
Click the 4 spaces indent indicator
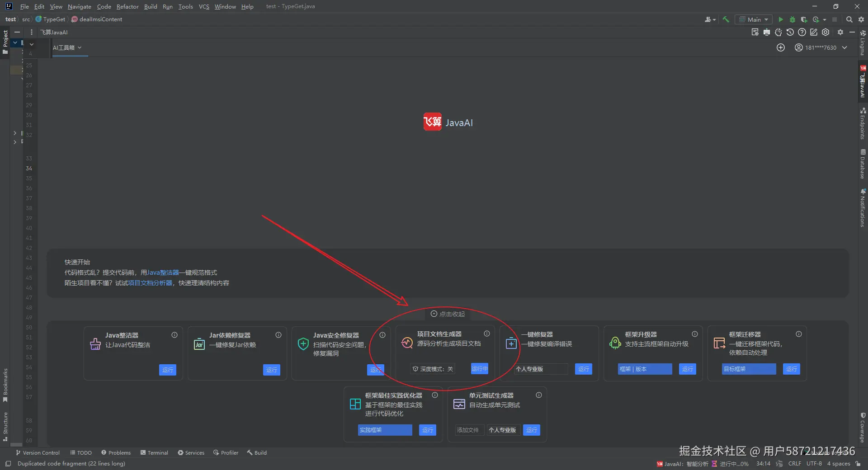[x=839, y=464]
